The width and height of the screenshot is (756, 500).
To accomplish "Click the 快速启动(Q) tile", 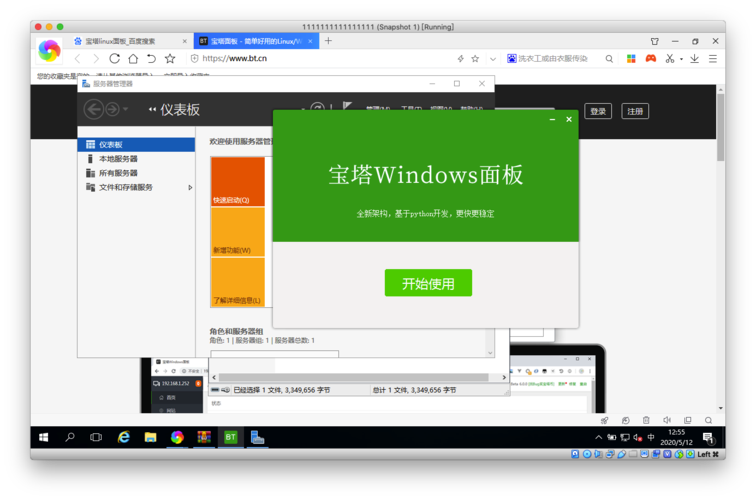I will [x=238, y=181].
